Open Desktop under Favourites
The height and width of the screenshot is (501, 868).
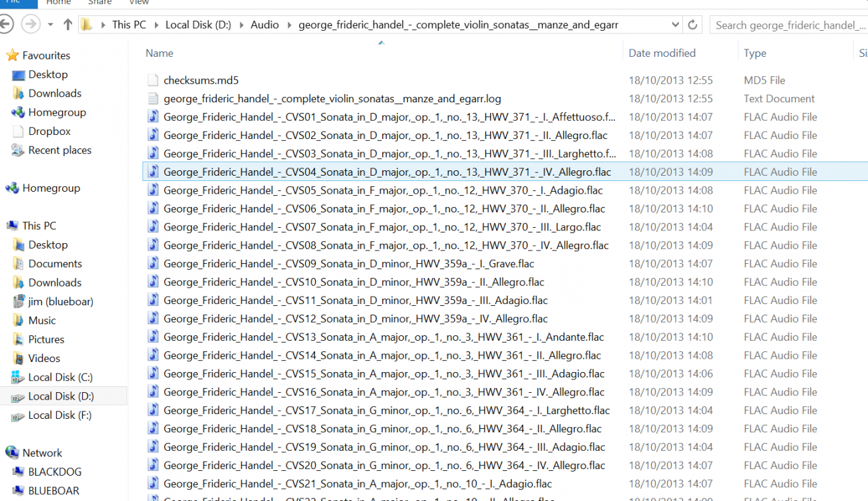pyautogui.click(x=48, y=74)
